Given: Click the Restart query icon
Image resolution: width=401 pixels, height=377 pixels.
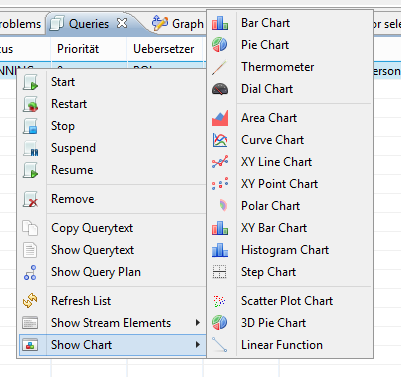Looking at the screenshot, I should (30, 104).
